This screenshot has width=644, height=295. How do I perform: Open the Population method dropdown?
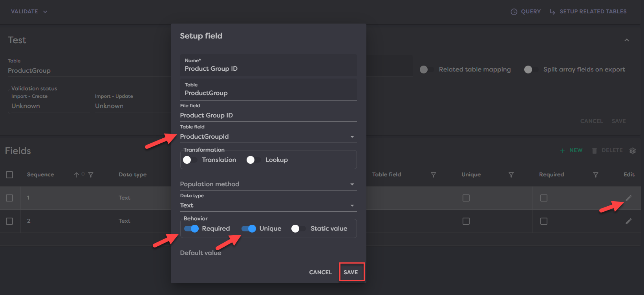point(352,184)
